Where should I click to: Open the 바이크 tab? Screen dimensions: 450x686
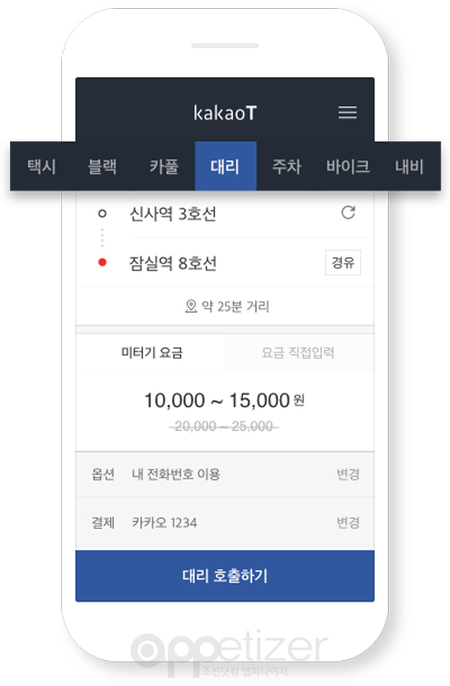coord(348,166)
